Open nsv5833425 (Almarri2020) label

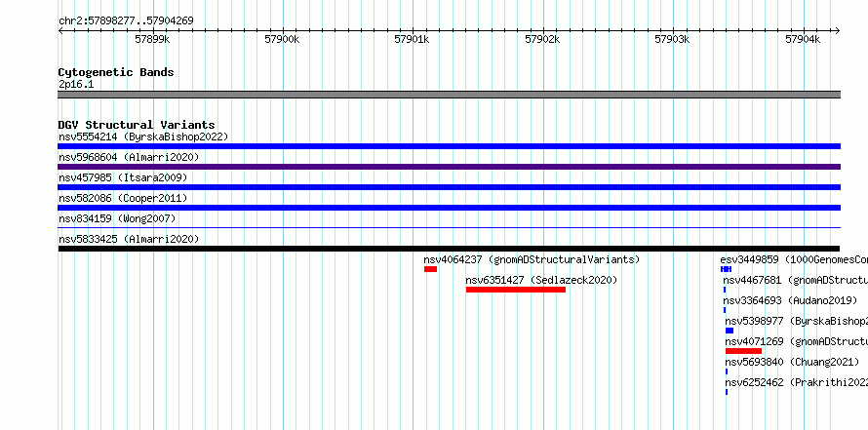point(129,239)
